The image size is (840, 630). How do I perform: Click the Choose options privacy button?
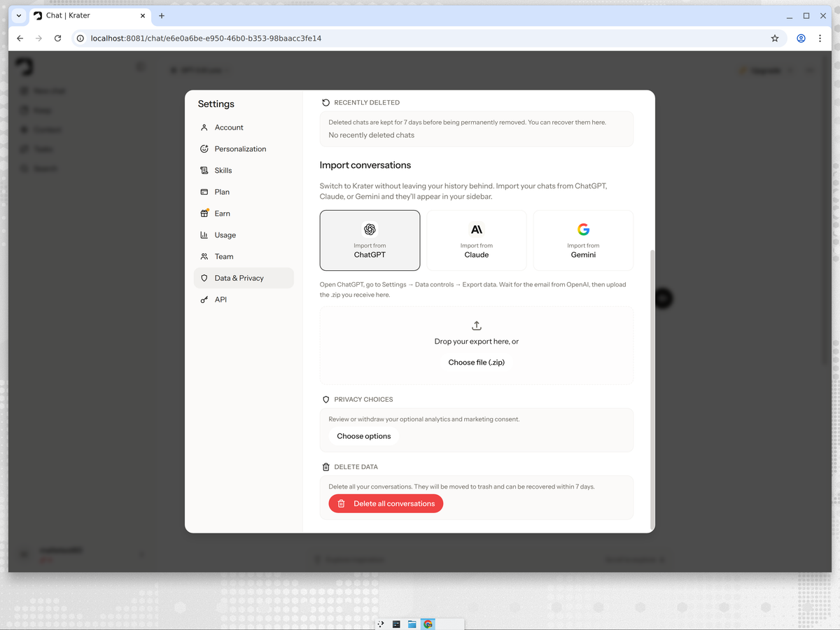coord(364,436)
